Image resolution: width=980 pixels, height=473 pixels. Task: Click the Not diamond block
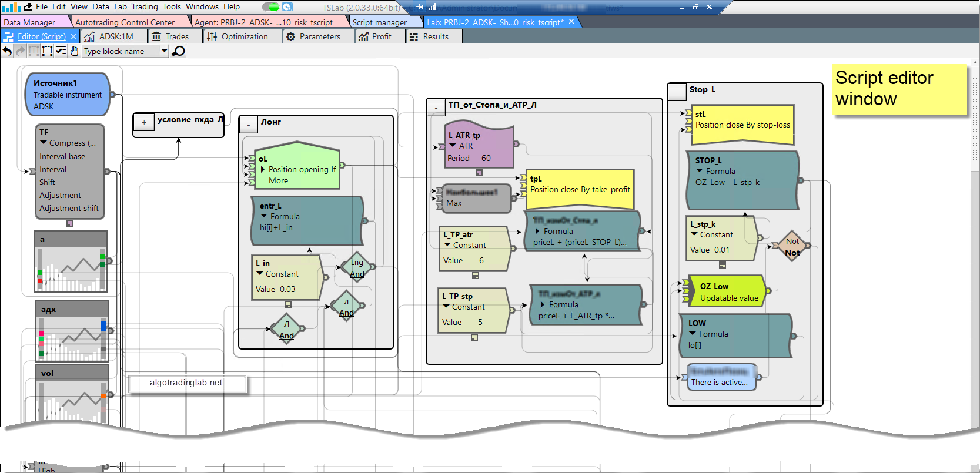[792, 246]
